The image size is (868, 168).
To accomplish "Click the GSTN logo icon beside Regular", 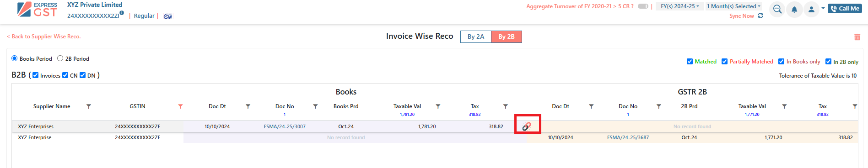I will (x=168, y=16).
